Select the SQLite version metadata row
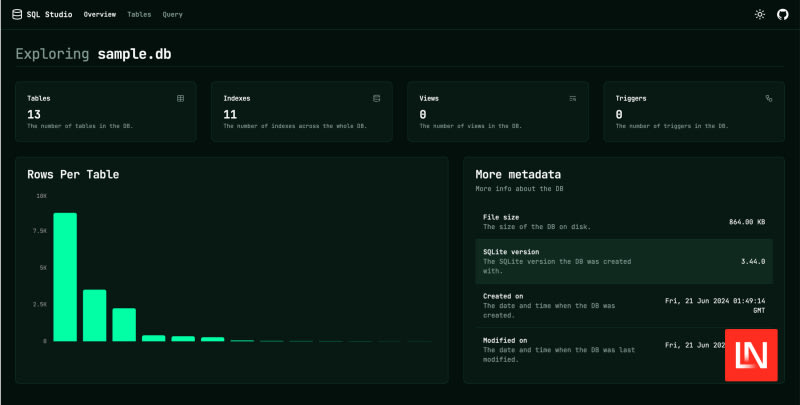 623,261
